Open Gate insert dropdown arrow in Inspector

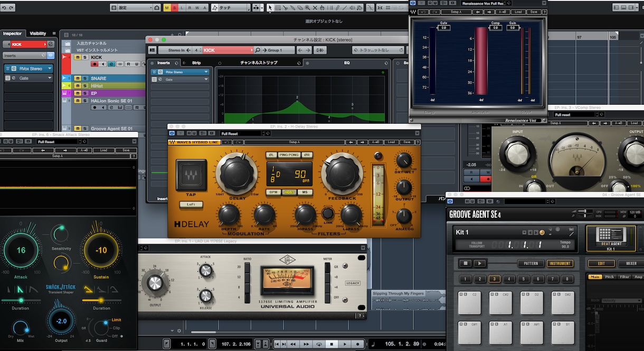tap(49, 78)
